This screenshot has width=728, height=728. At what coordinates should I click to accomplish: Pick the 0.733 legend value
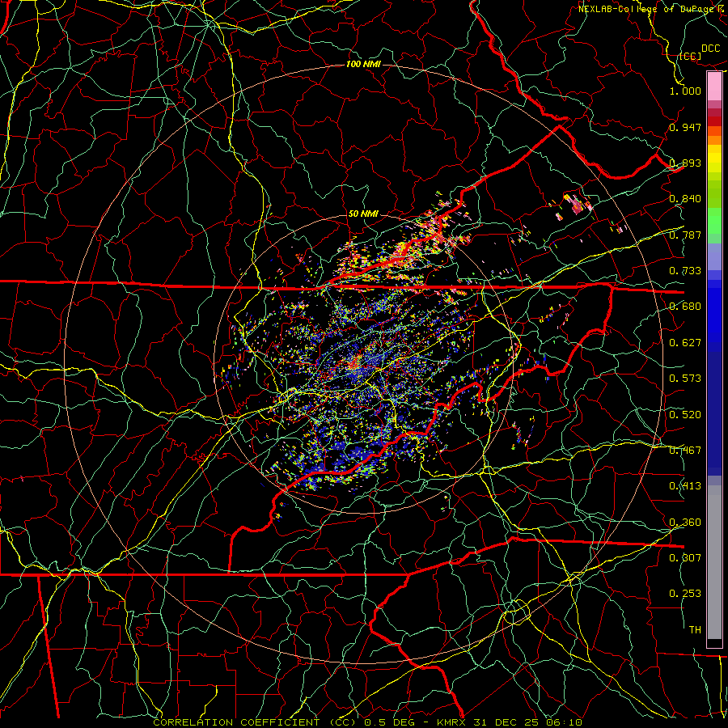coord(685,271)
